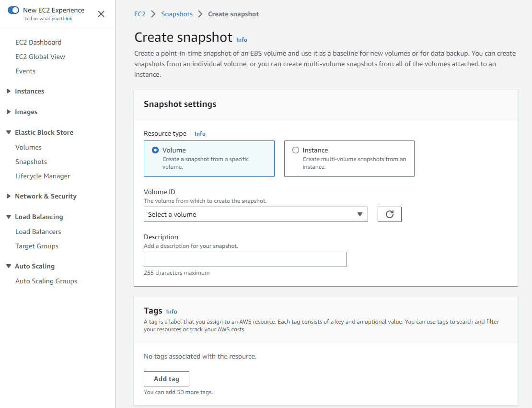Viewport: 532px width, 408px height.
Task: Click the Snapshots breadcrumb link
Action: (177, 14)
